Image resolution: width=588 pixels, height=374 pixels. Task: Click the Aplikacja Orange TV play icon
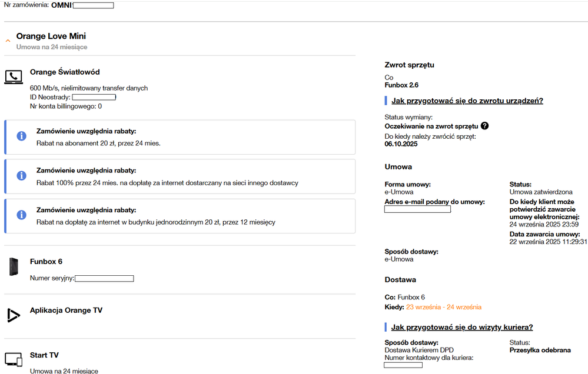(x=13, y=315)
